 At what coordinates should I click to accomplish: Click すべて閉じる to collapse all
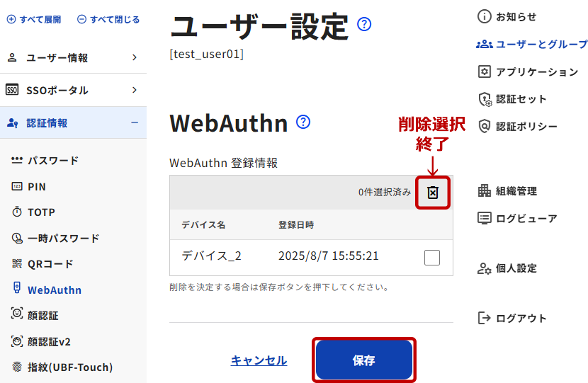[108, 20]
